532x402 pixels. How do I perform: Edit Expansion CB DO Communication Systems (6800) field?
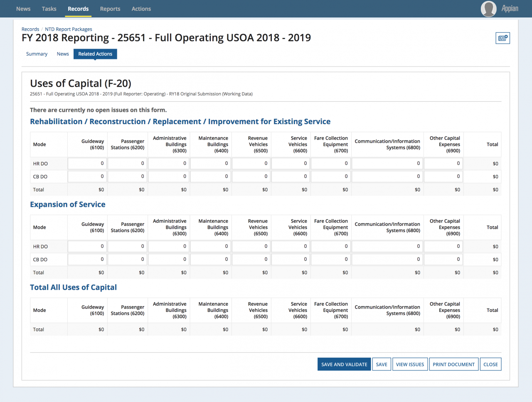[387, 259]
